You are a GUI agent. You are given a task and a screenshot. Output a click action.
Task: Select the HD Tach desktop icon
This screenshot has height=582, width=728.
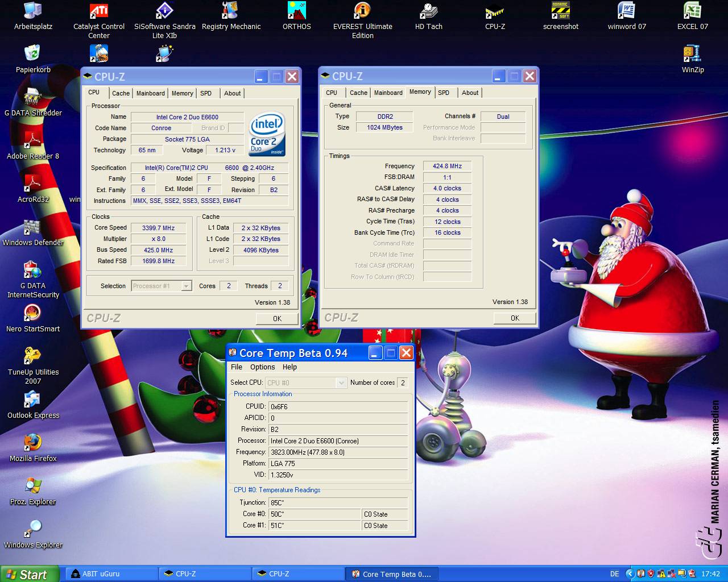[429, 16]
